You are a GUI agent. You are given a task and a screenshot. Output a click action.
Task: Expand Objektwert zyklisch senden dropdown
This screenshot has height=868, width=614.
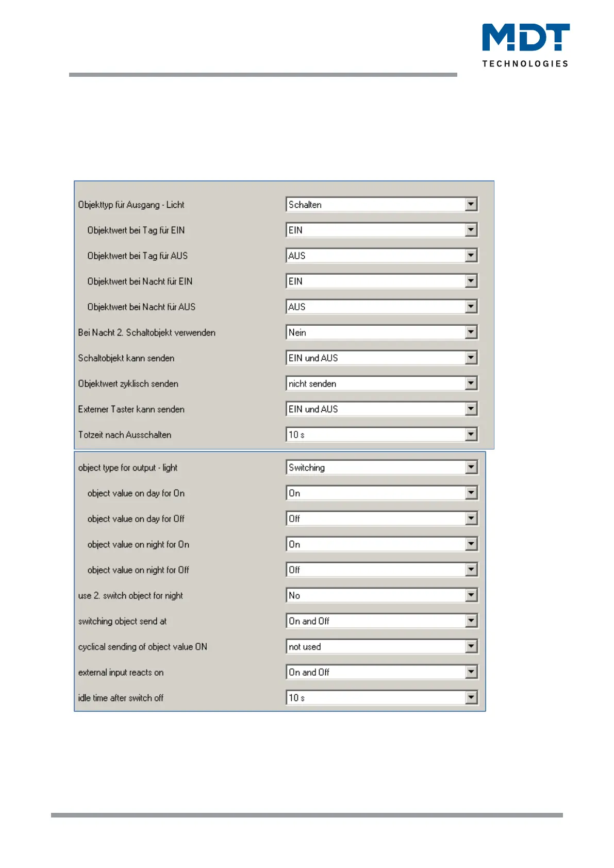(x=471, y=383)
